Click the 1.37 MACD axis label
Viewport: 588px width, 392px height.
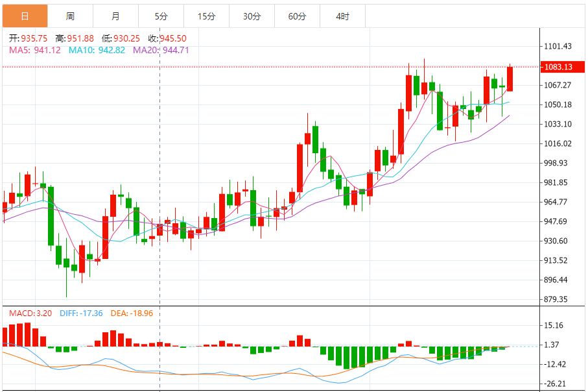[552, 345]
